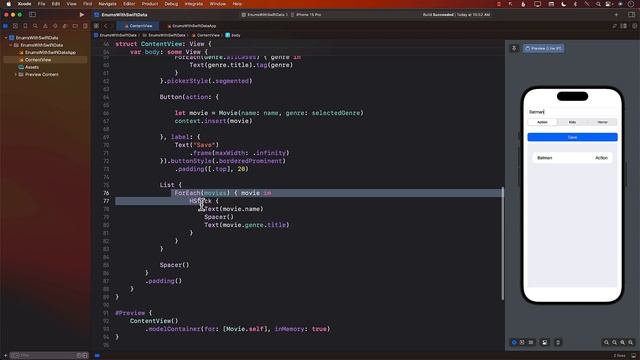Click the editor vertical scrollbar
This screenshot has width=640, height=360.
pos(502,243)
